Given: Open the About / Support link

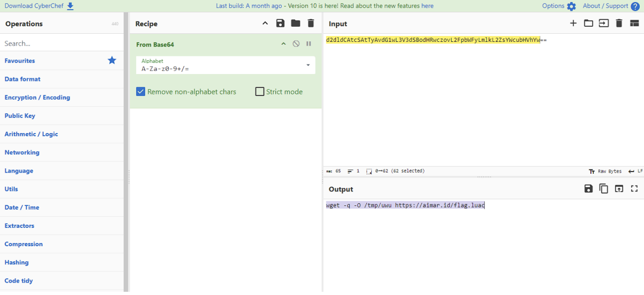Looking at the screenshot, I should point(605,6).
